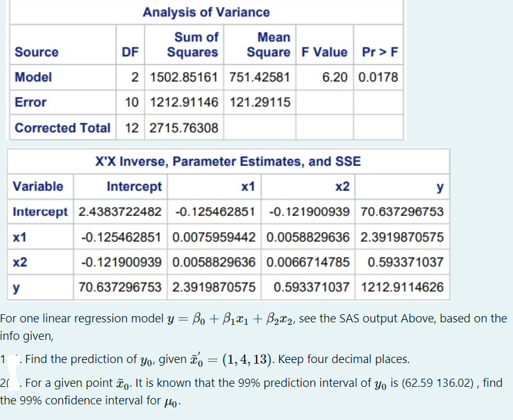Image resolution: width=513 pixels, height=420 pixels.
Task: Click the 'Mean Square' column header
Action: pos(268,44)
